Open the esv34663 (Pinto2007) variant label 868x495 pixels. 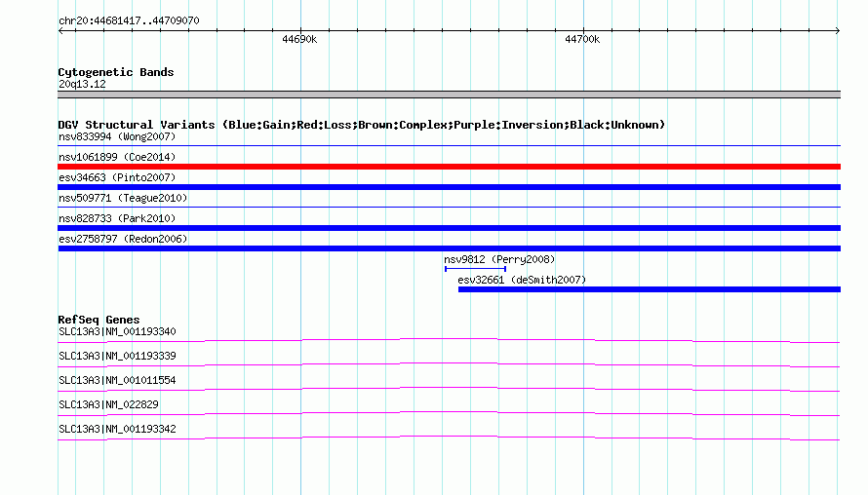(x=117, y=177)
